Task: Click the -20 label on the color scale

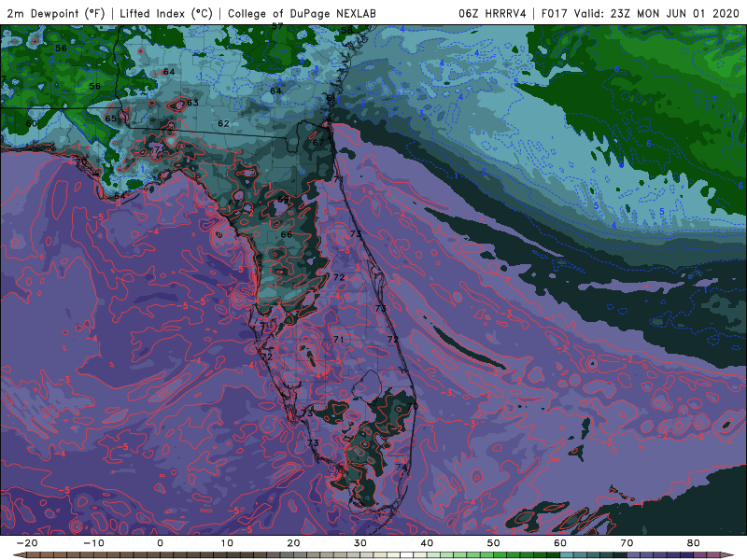Action: (x=27, y=543)
